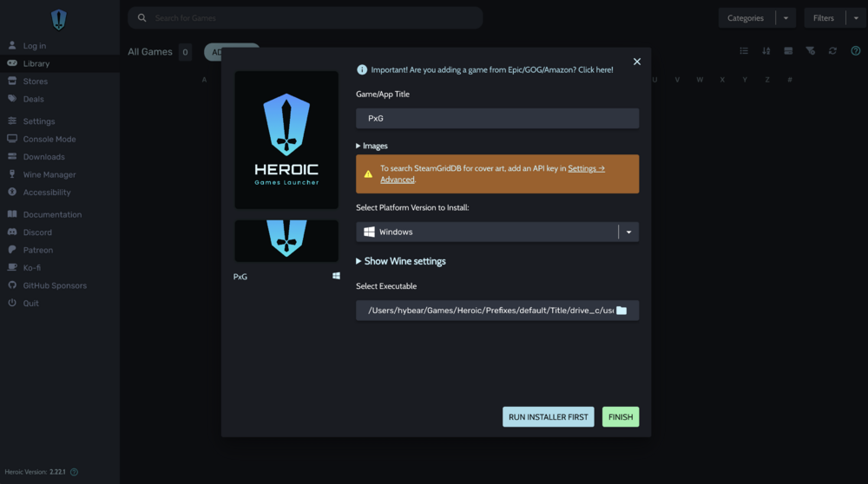This screenshot has width=868, height=484.
Task: Jump to letter Z in the alphabet filter
Action: click(767, 80)
